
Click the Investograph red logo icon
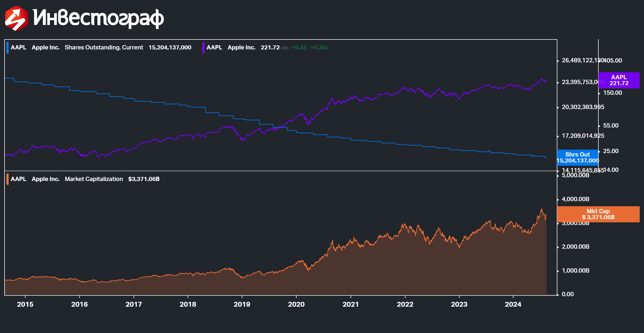pos(16,18)
